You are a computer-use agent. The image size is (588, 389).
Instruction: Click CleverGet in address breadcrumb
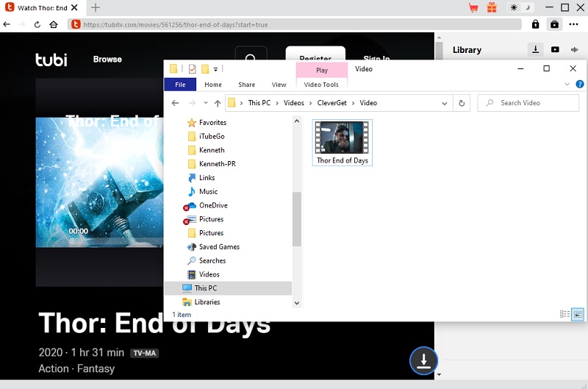pos(332,103)
